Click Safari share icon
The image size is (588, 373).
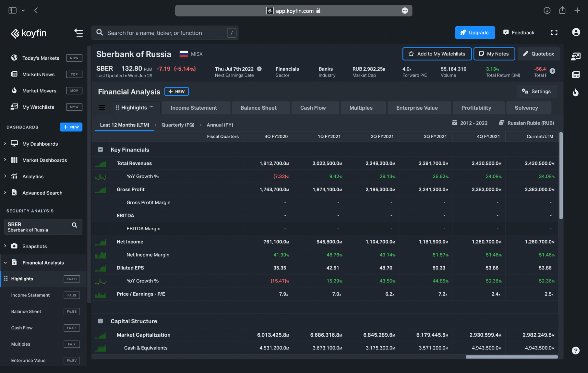pyautogui.click(x=562, y=10)
